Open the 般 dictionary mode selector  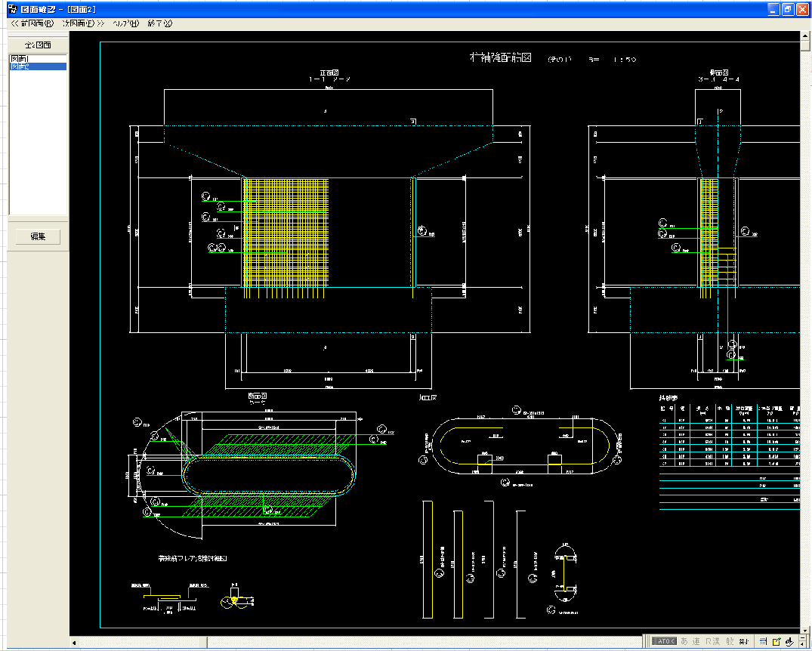(x=729, y=641)
